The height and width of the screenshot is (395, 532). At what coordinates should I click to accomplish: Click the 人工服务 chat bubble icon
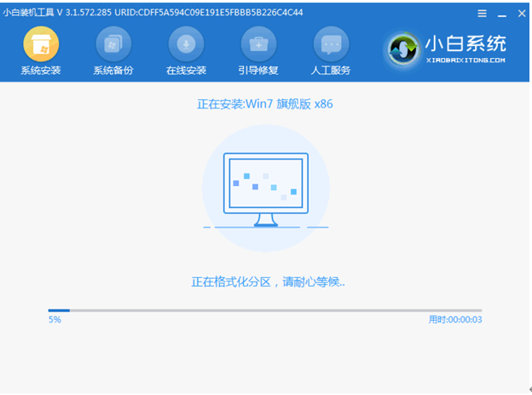331,44
